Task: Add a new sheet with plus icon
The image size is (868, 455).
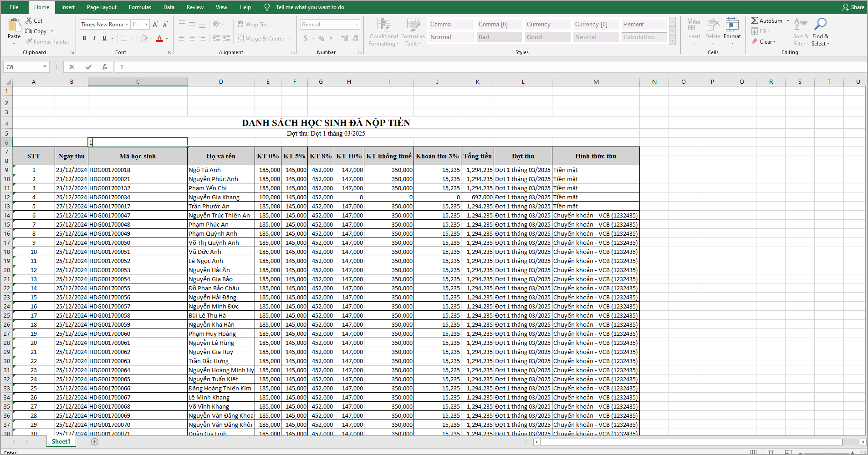Action: point(95,442)
